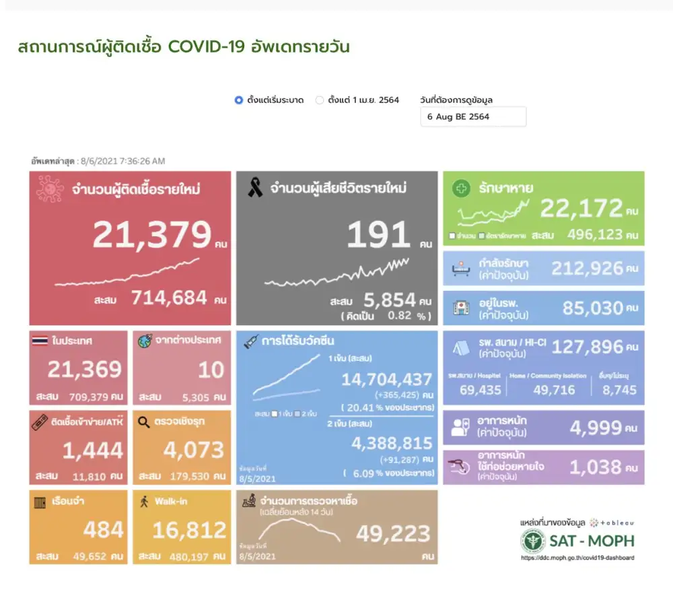Viewport: 673px width, 616px height.
Task: Click the green medical cross recovered icon
Action: [x=462, y=189]
